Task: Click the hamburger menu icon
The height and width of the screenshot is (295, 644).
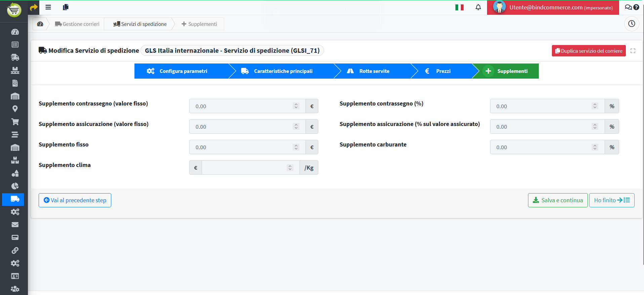Action: pos(48,7)
